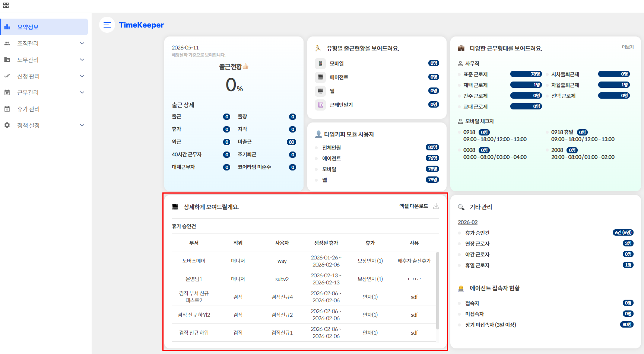Expand the 조직관리 menu chevron
The width and height of the screenshot is (644, 354).
[82, 43]
